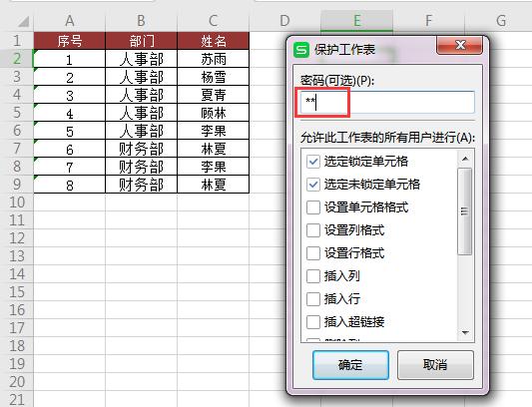The width and height of the screenshot is (532, 407).
Task: Click the 部门 header cell
Action: click(x=141, y=41)
